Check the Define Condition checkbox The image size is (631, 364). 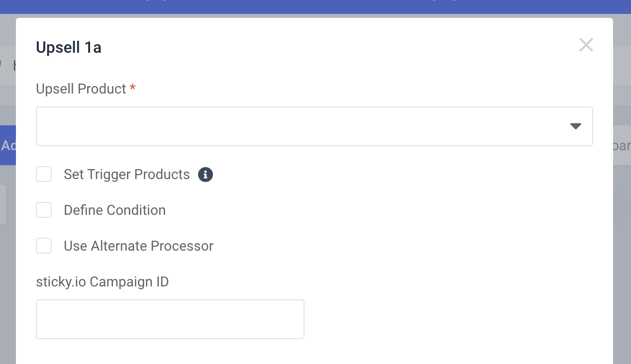[x=44, y=210]
